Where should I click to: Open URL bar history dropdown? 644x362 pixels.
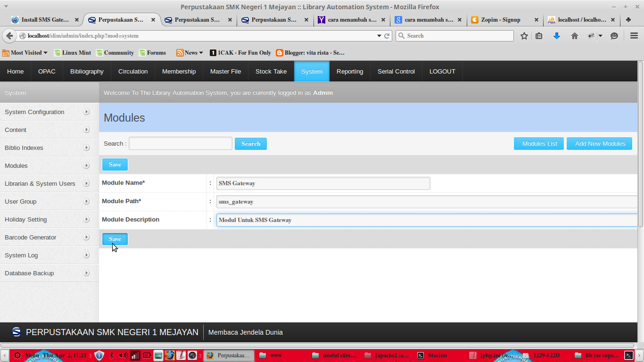coord(379,36)
